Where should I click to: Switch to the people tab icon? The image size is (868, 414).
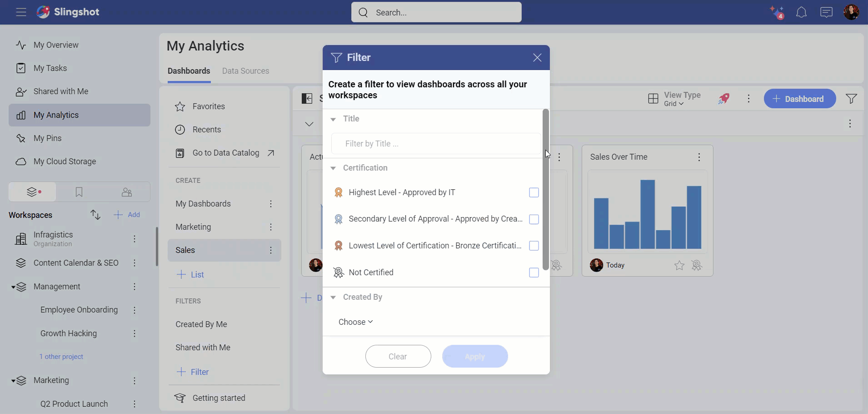127,192
